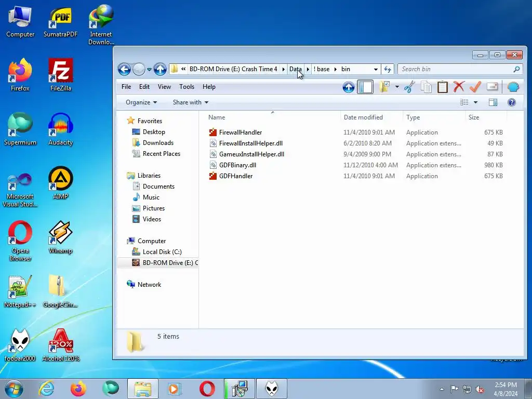The image size is (532, 399).
Task: Select the FirewallHandler application file
Action: tap(240, 132)
